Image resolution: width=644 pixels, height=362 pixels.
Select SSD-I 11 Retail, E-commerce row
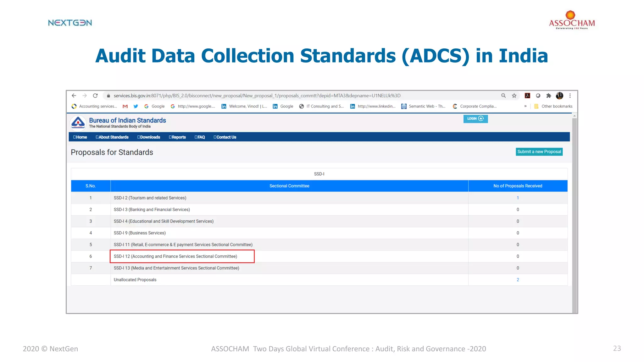[x=183, y=244]
